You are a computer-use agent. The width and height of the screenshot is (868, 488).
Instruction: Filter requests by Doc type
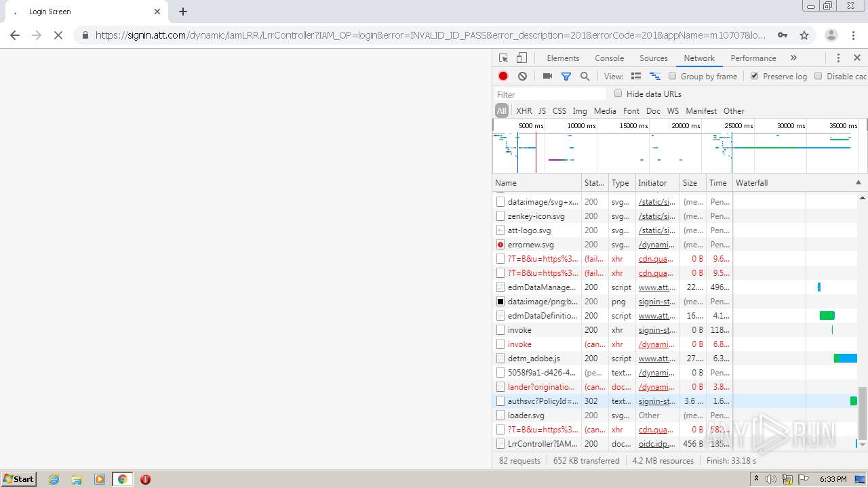coord(653,111)
